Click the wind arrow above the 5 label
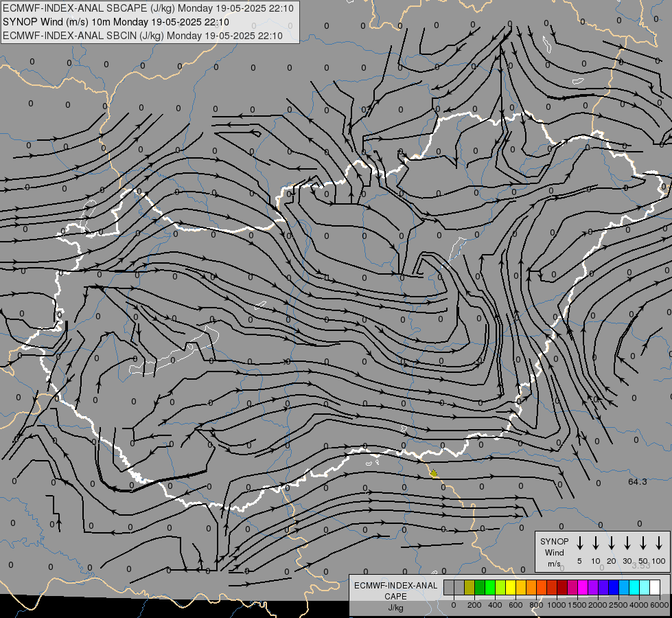This screenshot has width=672, height=618. click(580, 542)
